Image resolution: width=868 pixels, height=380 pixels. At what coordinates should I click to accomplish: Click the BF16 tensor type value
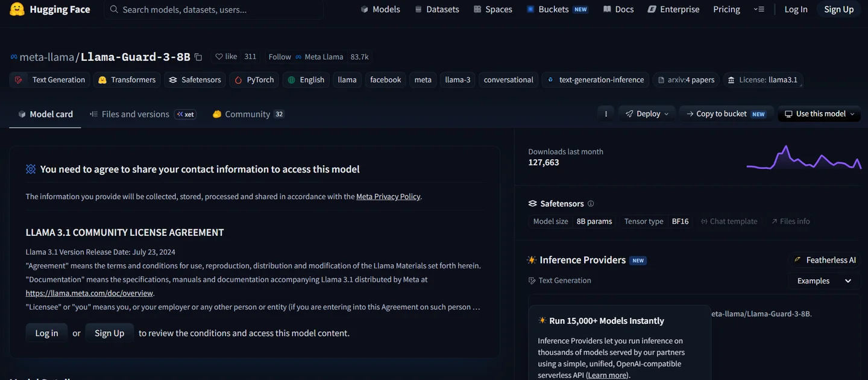[x=680, y=221]
